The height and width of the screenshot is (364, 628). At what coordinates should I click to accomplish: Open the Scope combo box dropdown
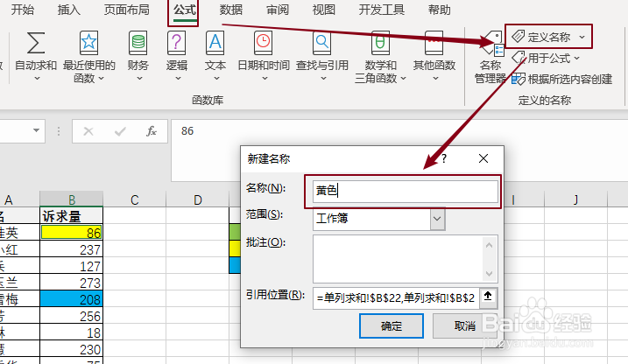[437, 220]
